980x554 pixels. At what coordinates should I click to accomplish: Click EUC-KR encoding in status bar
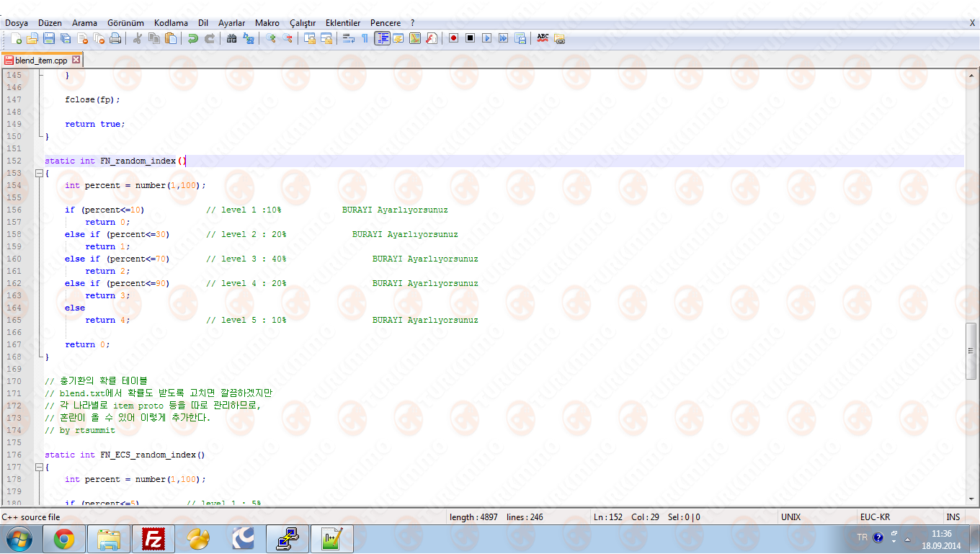coord(875,517)
